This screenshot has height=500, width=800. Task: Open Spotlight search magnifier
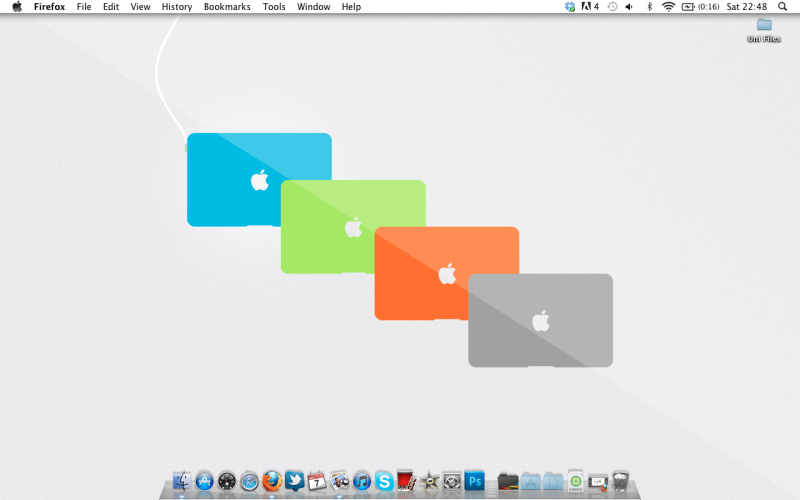pyautogui.click(x=782, y=7)
